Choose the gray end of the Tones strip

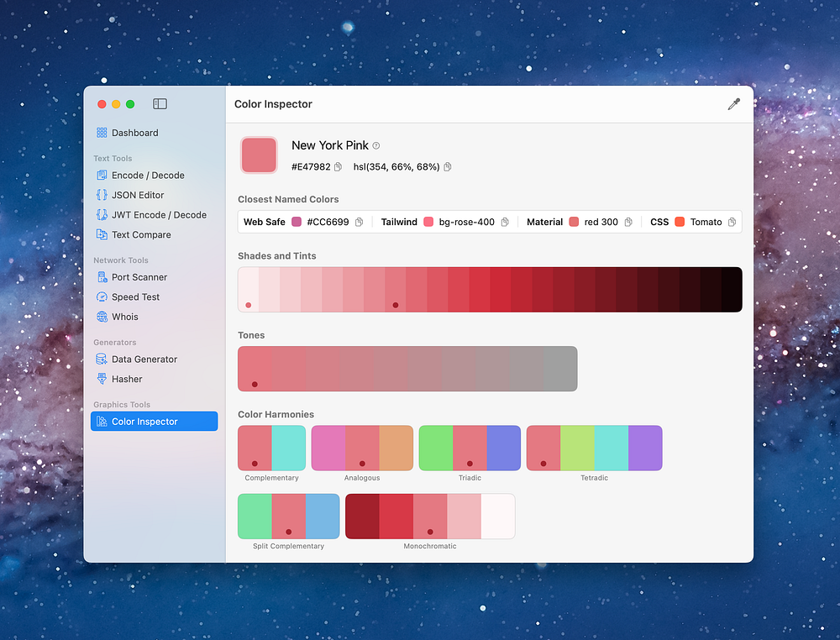[560, 369]
